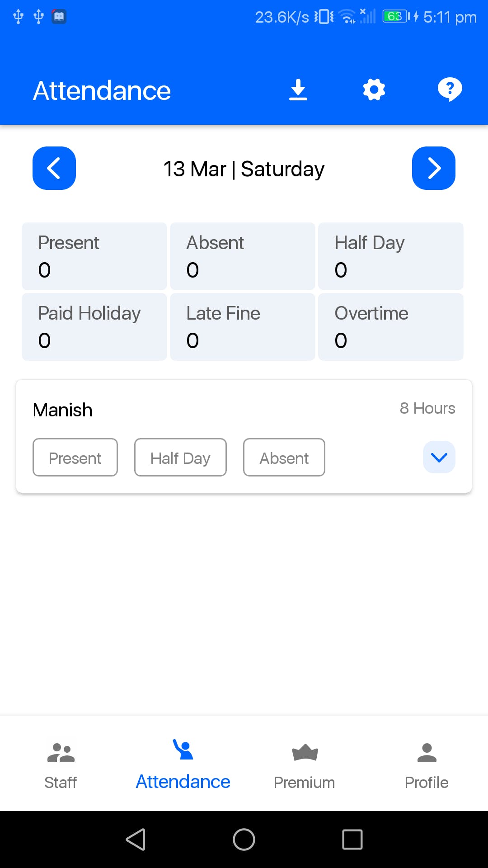Mark Manish as Present
The width and height of the screenshot is (488, 868).
tap(75, 458)
